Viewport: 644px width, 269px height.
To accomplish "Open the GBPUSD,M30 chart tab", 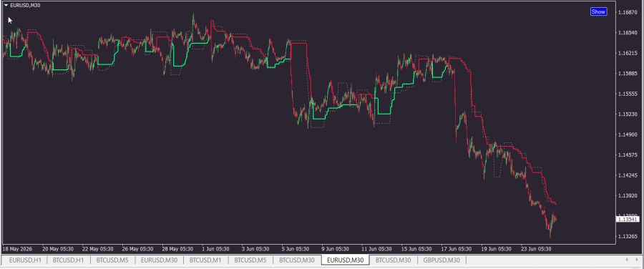I will (441, 260).
